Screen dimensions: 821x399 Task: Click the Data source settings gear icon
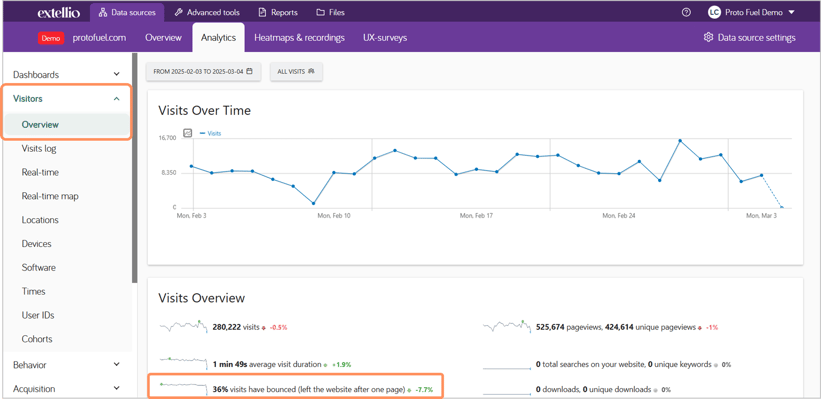(709, 38)
